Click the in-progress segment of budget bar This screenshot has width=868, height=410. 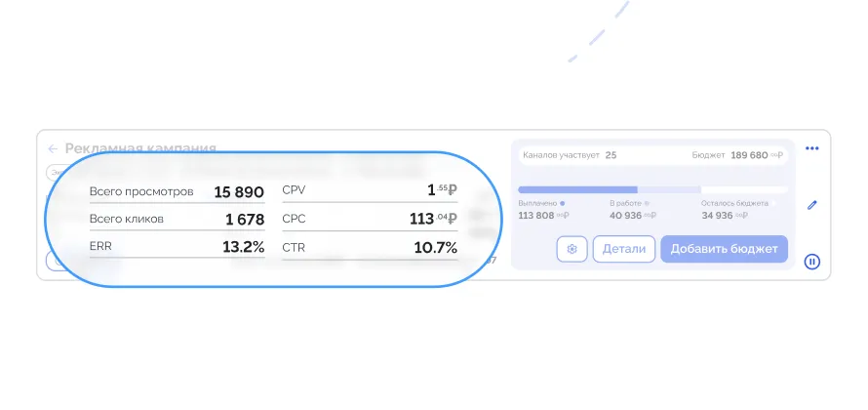pyautogui.click(x=669, y=189)
